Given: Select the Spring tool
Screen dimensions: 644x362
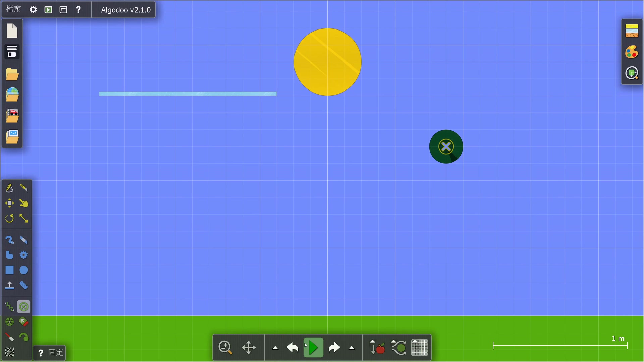Looking at the screenshot, I should (9, 307).
